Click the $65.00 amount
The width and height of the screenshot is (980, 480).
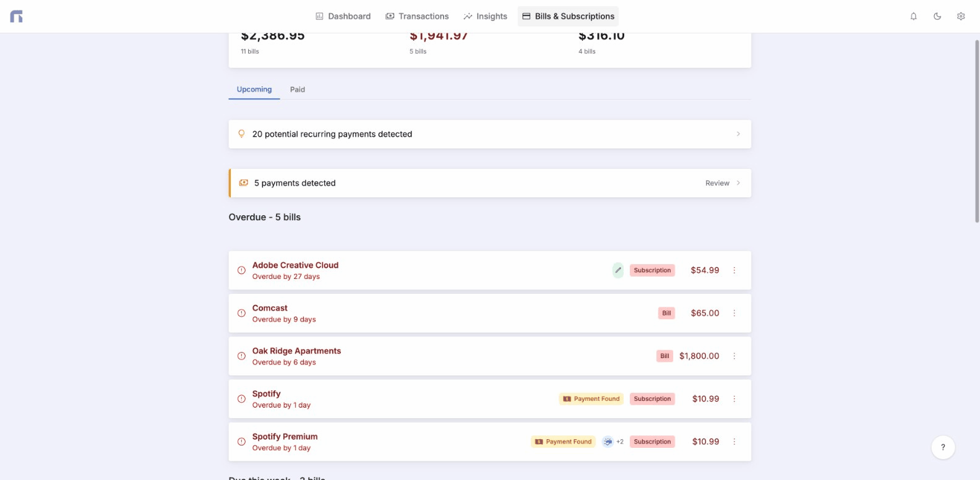705,313
